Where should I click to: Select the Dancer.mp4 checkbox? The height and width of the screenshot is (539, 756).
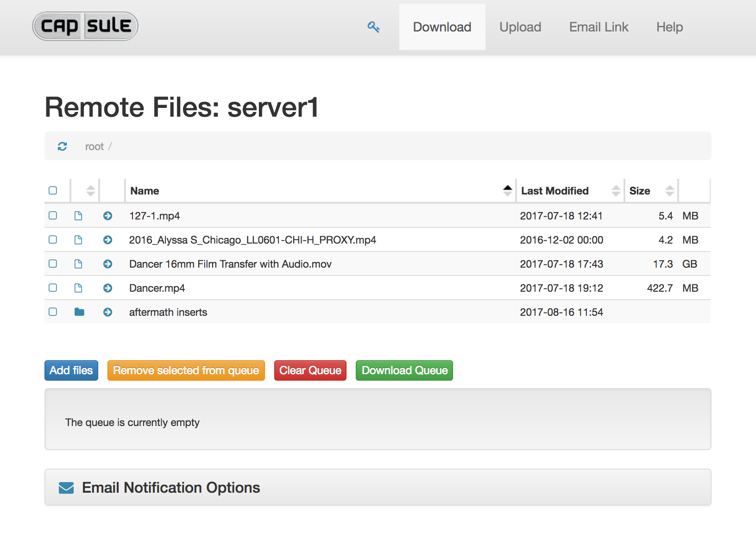click(53, 288)
